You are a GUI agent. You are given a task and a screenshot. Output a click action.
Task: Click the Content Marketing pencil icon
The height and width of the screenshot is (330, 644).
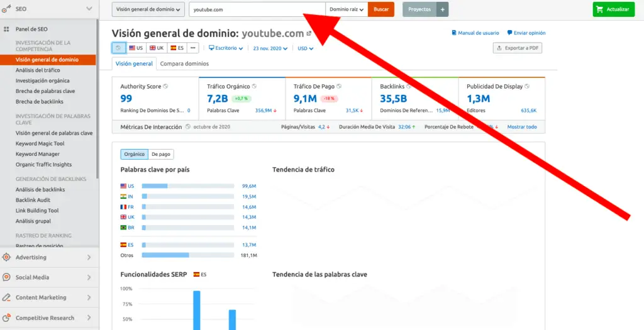coord(6,297)
